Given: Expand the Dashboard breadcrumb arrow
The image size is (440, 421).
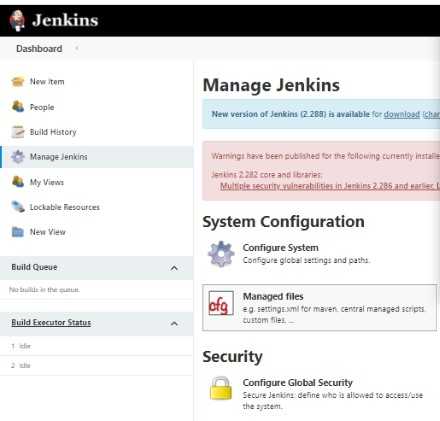Looking at the screenshot, I should coord(77,49).
